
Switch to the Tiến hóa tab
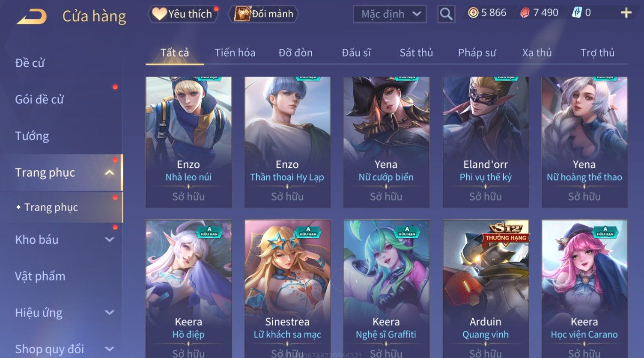pyautogui.click(x=235, y=53)
